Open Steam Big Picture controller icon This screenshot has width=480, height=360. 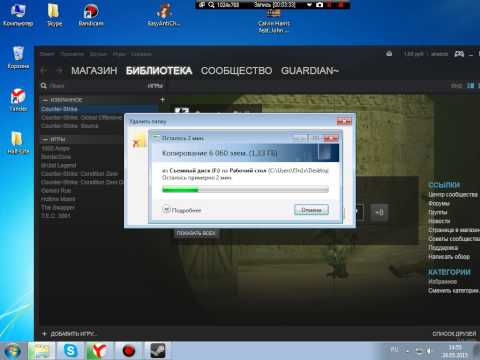click(459, 54)
